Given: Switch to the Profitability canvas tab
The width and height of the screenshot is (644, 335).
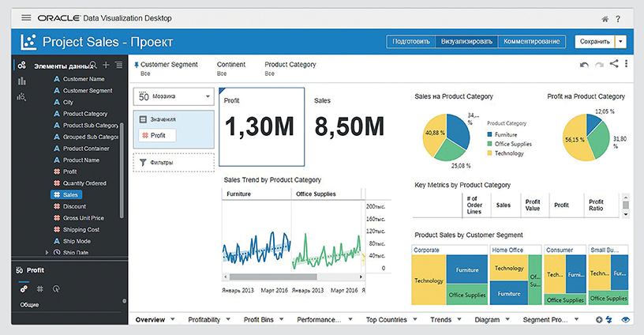Looking at the screenshot, I should [x=204, y=319].
